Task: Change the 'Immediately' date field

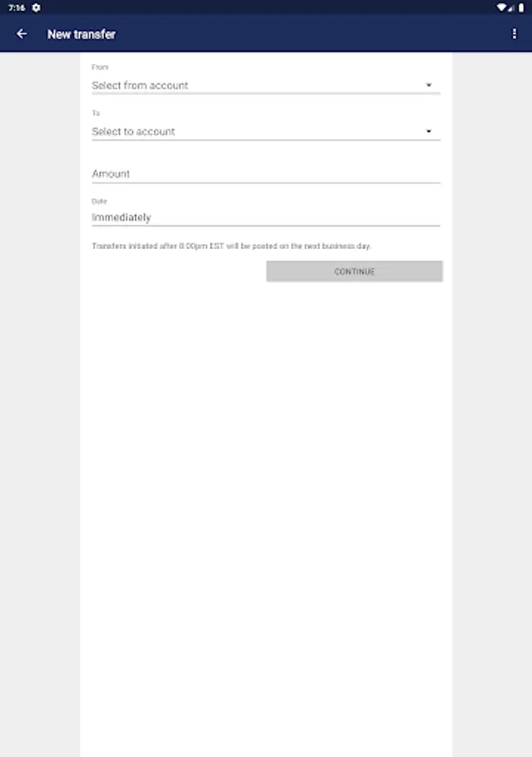Action: pyautogui.click(x=266, y=217)
